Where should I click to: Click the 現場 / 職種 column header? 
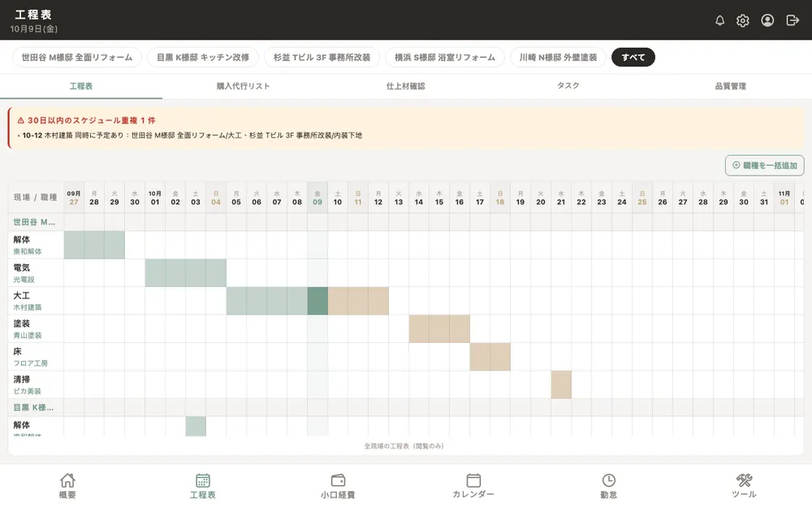(x=35, y=198)
